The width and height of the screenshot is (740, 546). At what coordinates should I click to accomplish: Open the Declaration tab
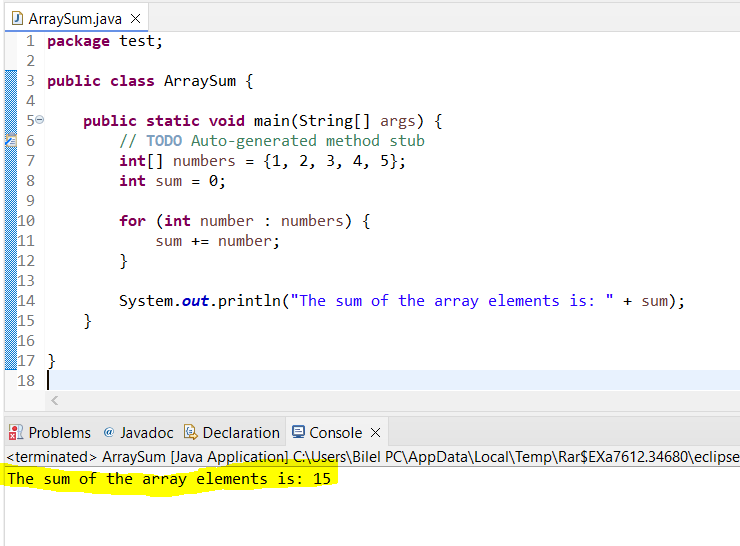(x=232, y=433)
